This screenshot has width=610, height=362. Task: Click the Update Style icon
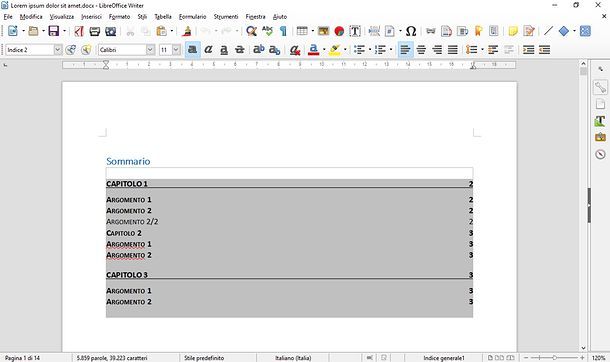70,50
